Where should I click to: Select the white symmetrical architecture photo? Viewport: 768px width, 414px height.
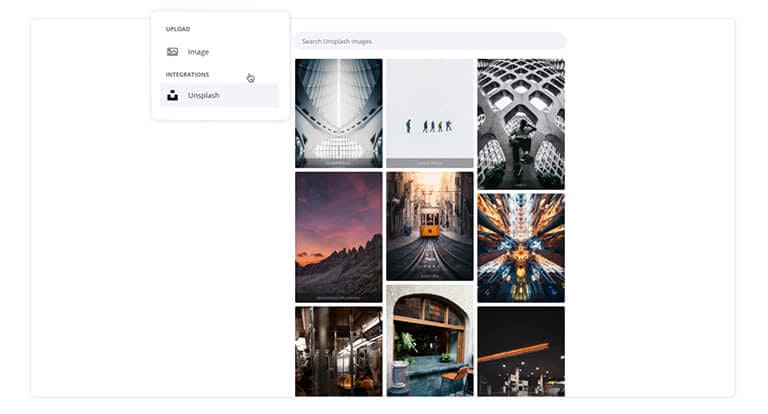point(338,108)
